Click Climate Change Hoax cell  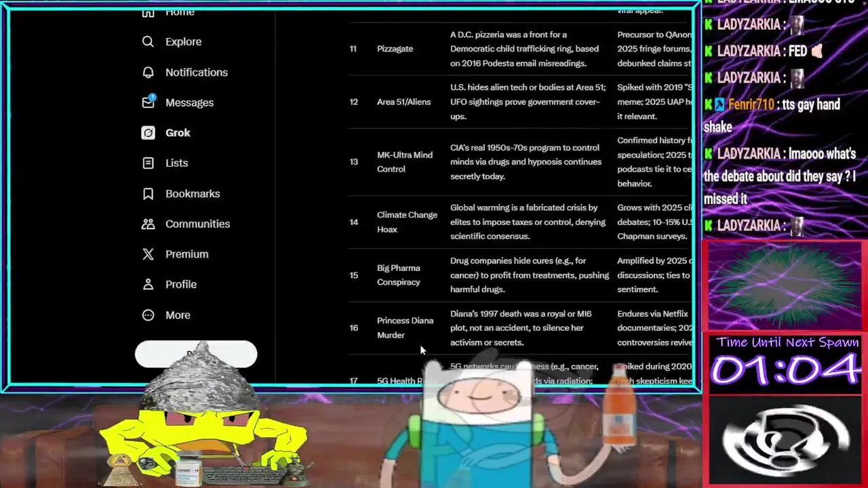click(407, 222)
